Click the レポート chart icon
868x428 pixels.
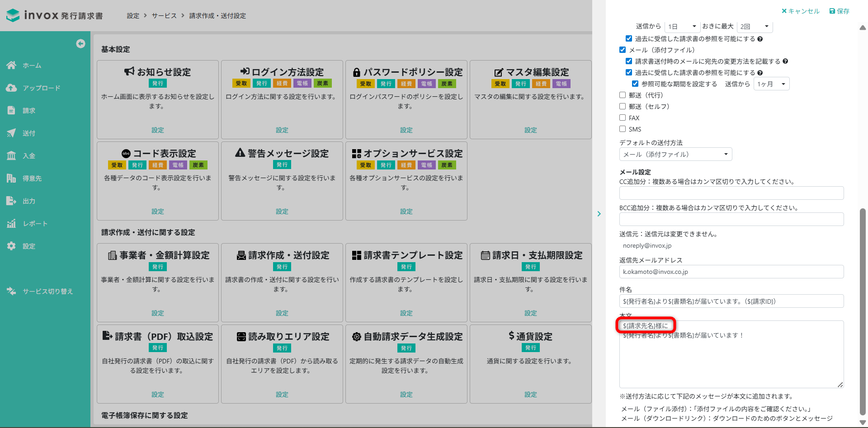point(11,224)
